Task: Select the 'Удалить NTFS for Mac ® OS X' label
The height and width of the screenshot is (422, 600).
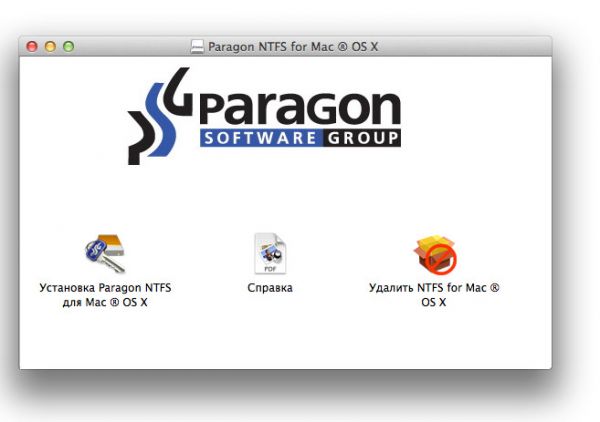Action: point(434,295)
